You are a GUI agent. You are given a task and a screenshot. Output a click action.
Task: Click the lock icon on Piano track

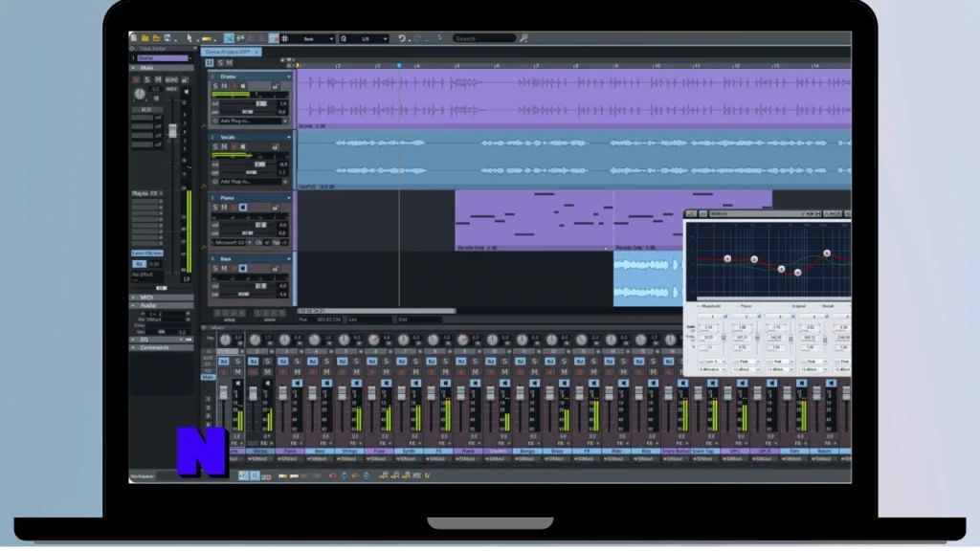(x=275, y=208)
